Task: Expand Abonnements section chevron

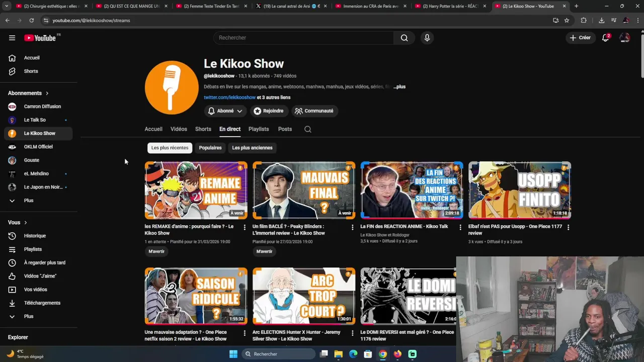Action: click(x=47, y=93)
